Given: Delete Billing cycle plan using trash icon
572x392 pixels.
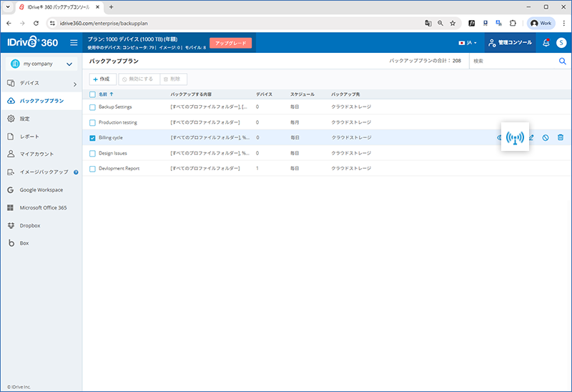Looking at the screenshot, I should 561,137.
